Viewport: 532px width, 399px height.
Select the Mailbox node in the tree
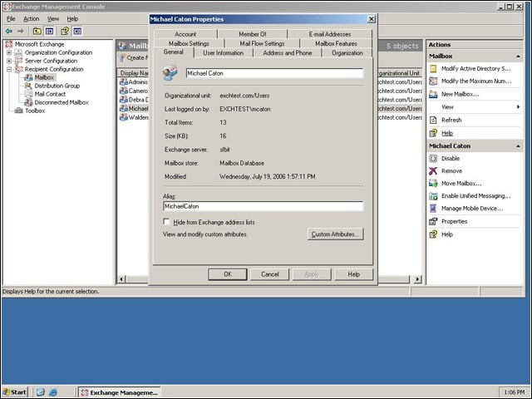(44, 77)
